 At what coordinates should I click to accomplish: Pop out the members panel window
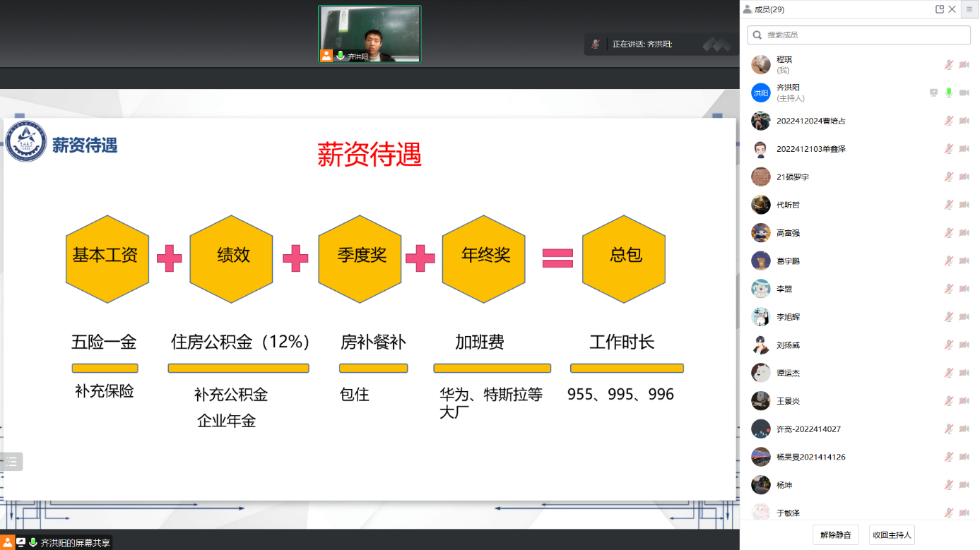tap(940, 9)
